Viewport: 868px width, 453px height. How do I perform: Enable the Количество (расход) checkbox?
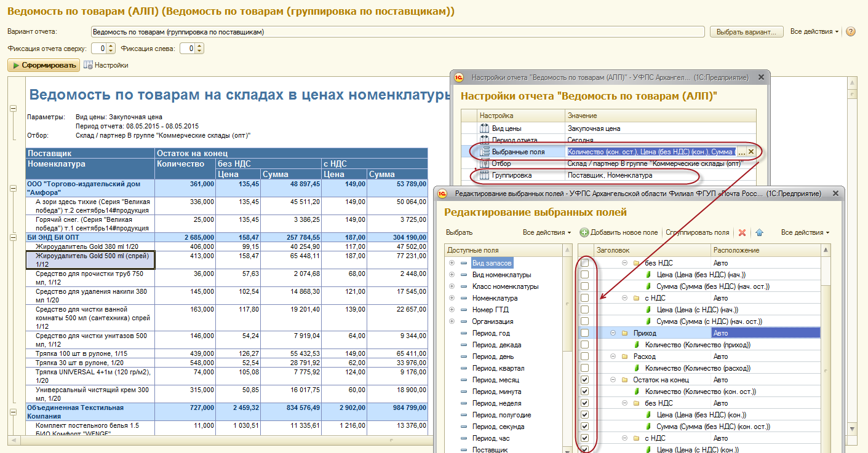point(585,368)
